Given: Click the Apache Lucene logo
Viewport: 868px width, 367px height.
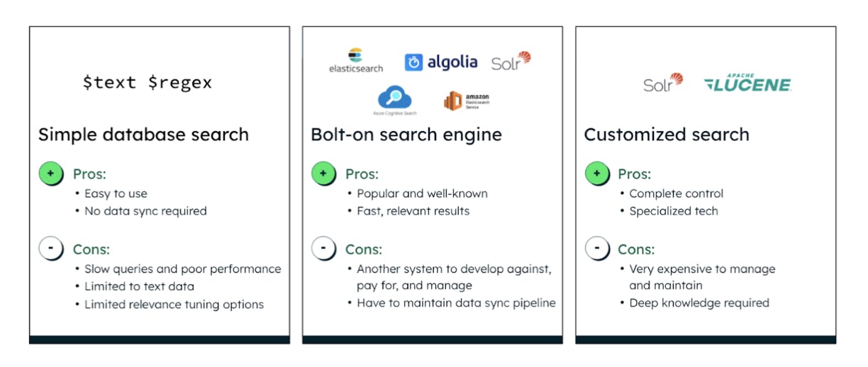Looking at the screenshot, I should (x=747, y=83).
